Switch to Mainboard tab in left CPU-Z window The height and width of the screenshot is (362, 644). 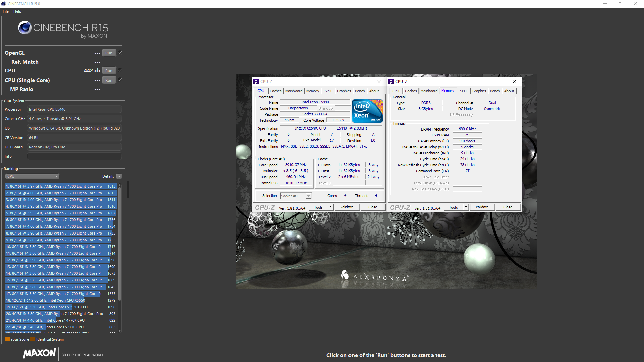click(294, 91)
